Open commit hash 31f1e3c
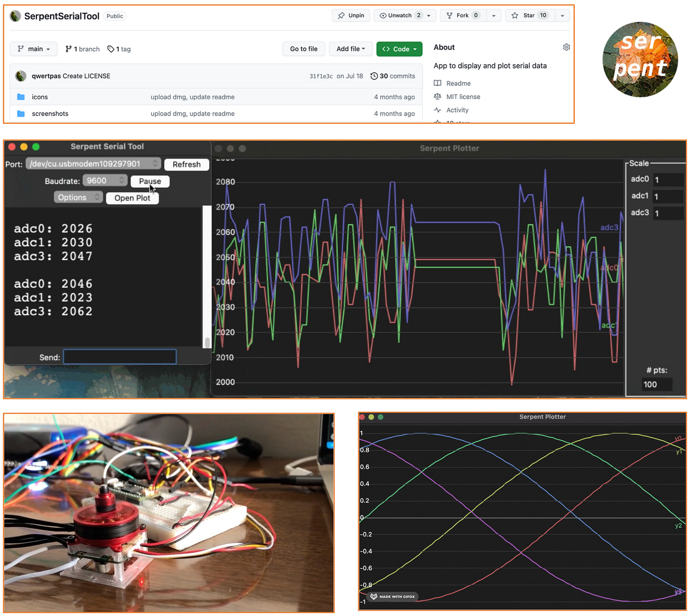The width and height of the screenshot is (694, 616). click(x=321, y=76)
